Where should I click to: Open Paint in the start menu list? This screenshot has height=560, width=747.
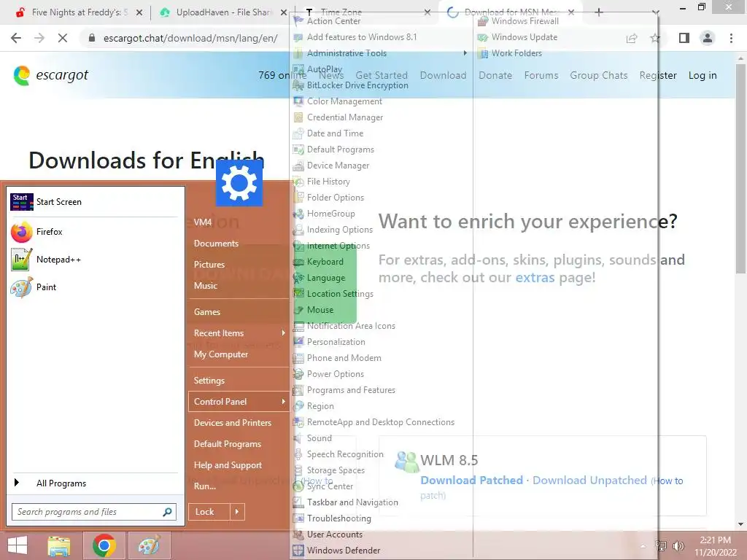94,287
